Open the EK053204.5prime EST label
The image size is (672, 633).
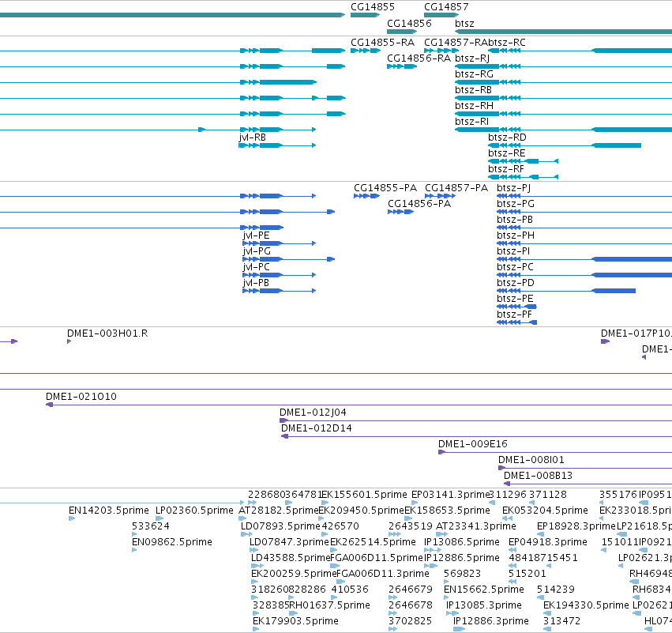(x=545, y=511)
